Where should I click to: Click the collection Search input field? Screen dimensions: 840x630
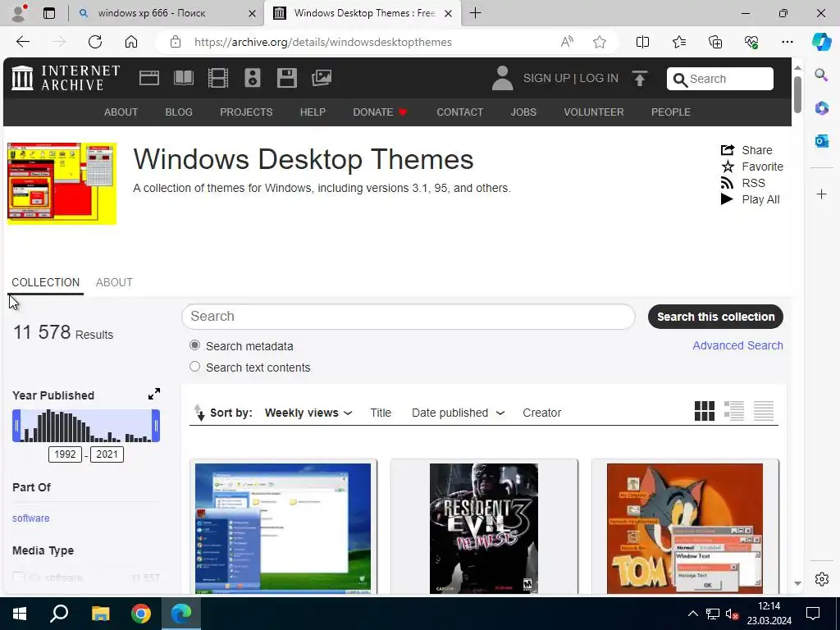409,316
